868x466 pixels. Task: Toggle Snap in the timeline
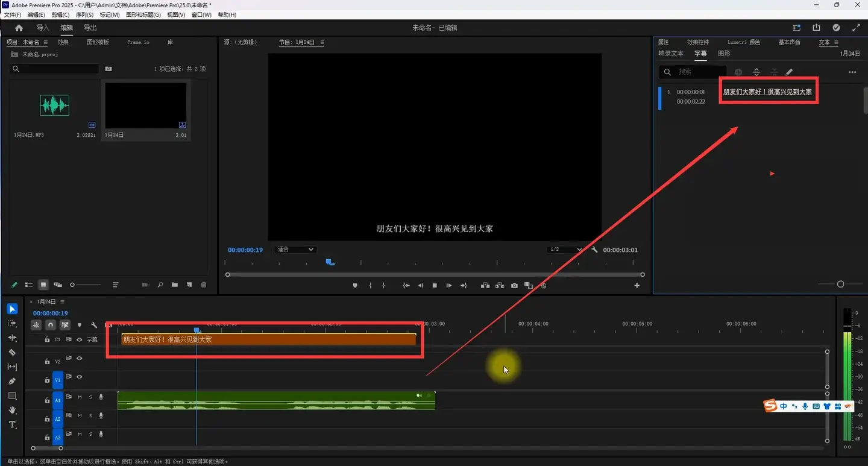point(51,325)
